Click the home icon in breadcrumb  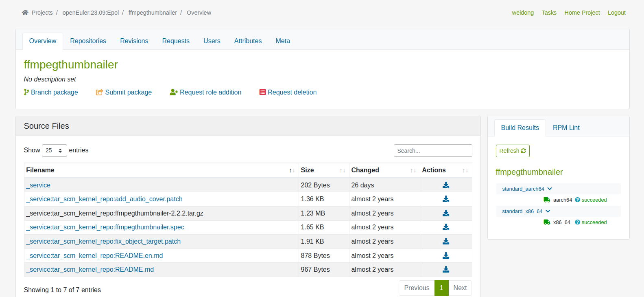tap(25, 13)
